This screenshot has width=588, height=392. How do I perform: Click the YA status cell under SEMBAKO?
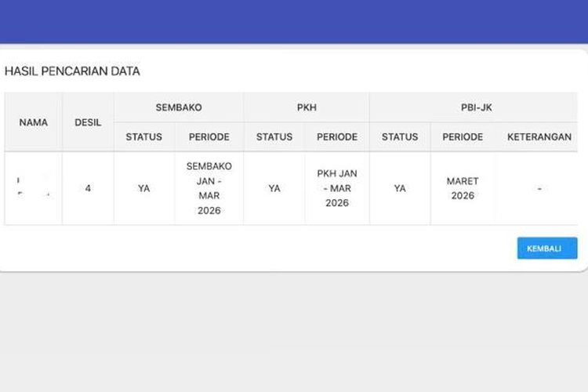[x=144, y=188]
